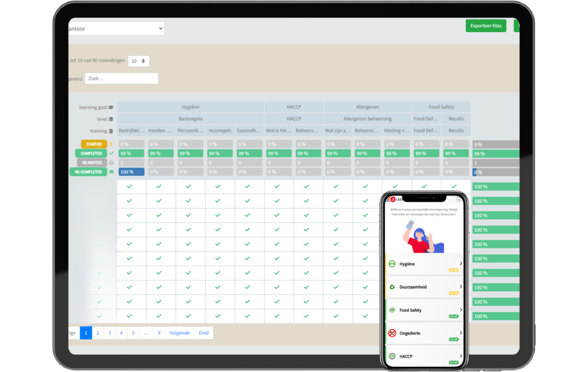Go to page 9 in pagination
Viewport: 588px width, 372px height.
pos(159,333)
